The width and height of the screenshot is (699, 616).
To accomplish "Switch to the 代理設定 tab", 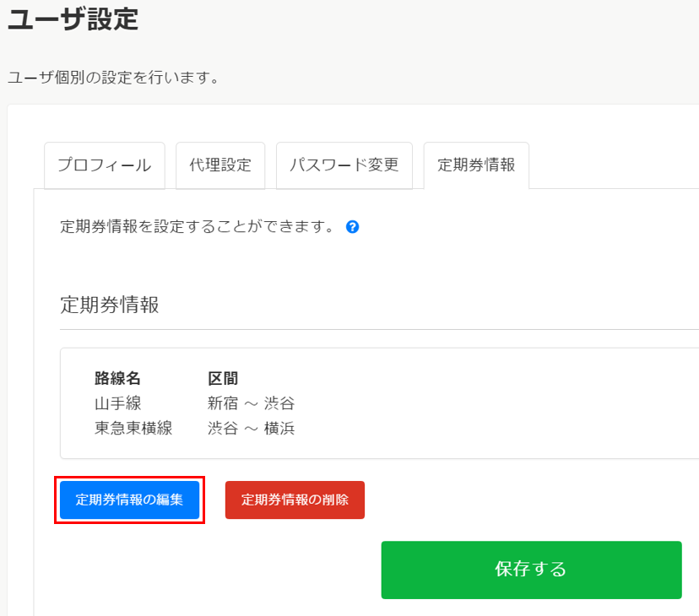I will pyautogui.click(x=220, y=165).
